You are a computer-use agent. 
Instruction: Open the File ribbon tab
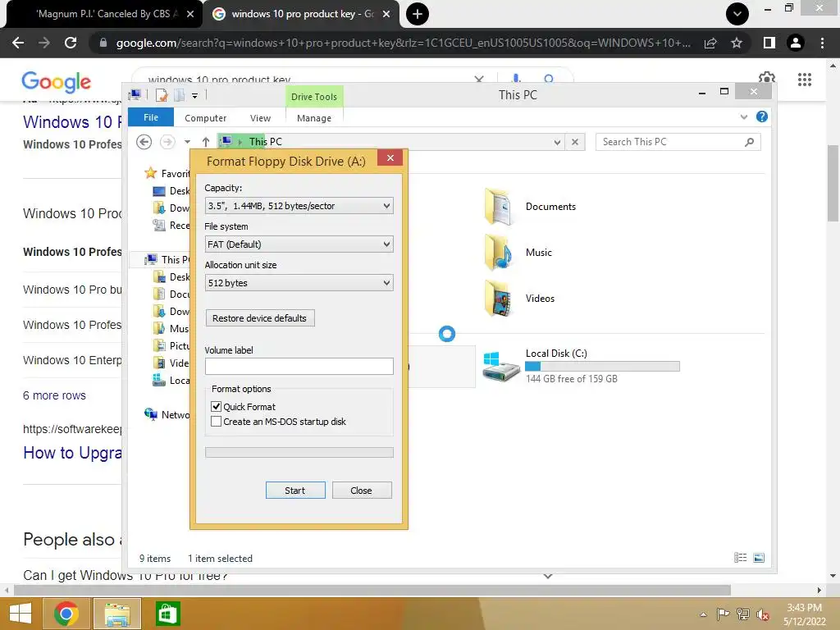(151, 117)
